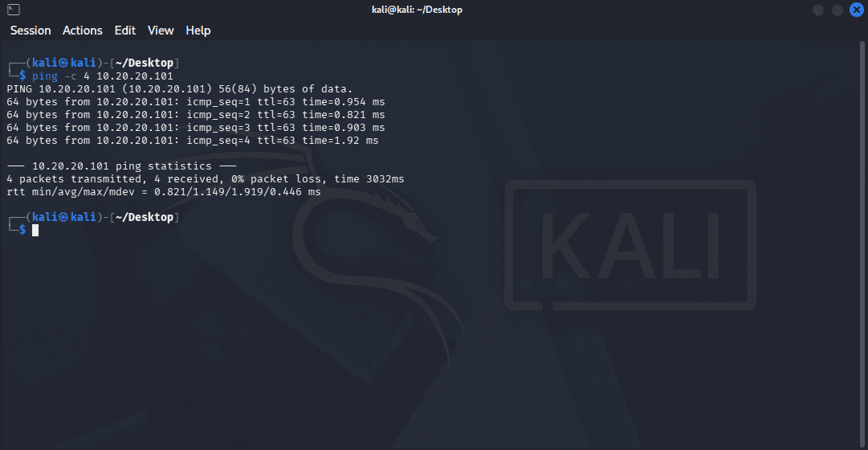This screenshot has width=868, height=450.
Task: Click the 10.20.20.101 ping statistics header
Action: coord(121,166)
